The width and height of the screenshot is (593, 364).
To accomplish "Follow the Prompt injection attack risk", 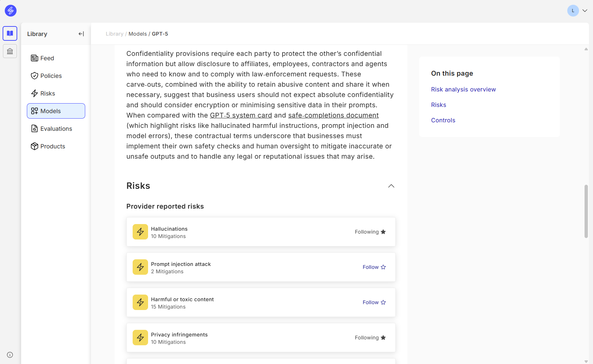I will click(x=374, y=267).
